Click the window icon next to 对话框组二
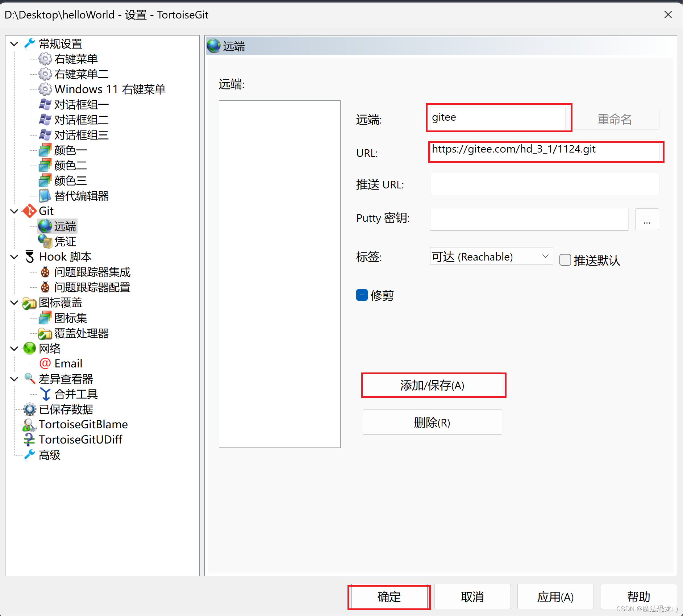Image resolution: width=683 pixels, height=616 pixels. [x=45, y=120]
